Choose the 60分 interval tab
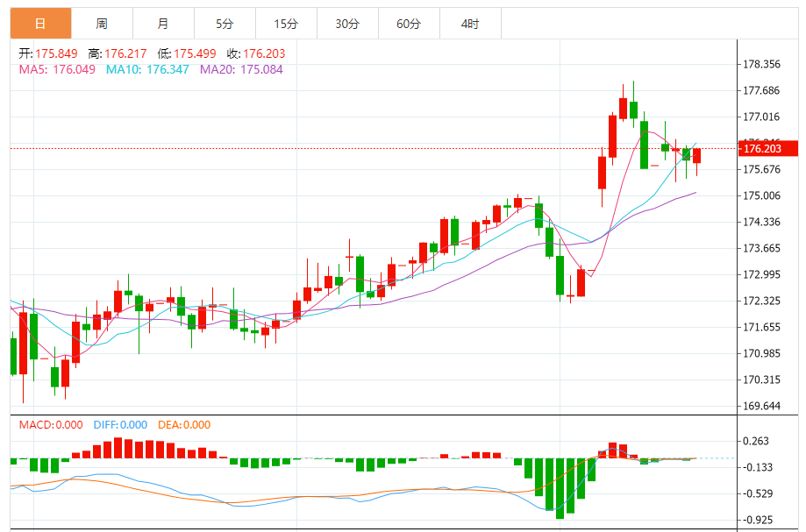Screen dimensions: 806x532 (409, 24)
